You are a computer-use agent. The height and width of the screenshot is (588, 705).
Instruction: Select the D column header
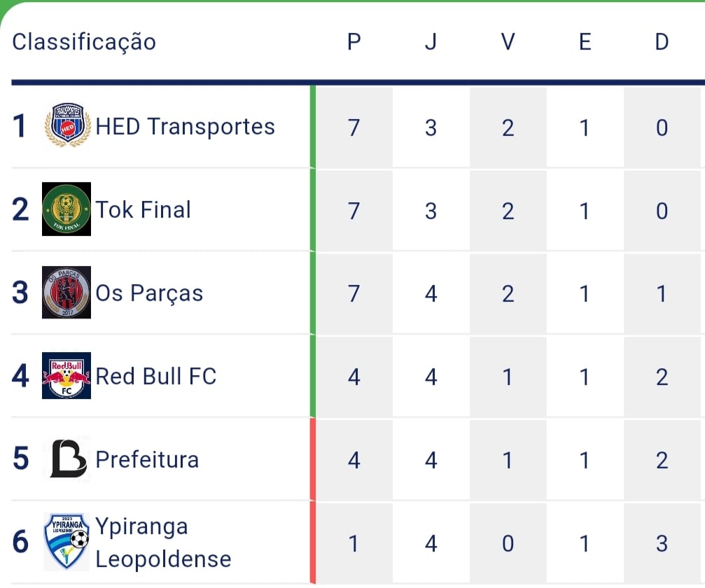661,41
